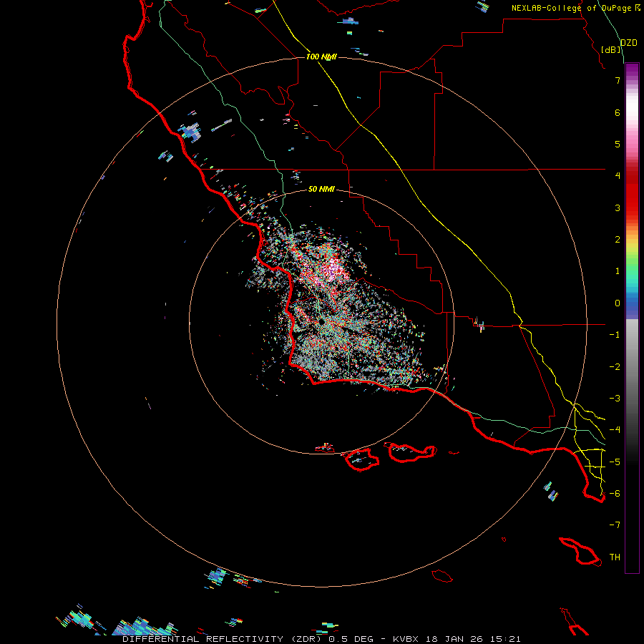Image resolution: width=644 pixels, height=644 pixels.
Task: Click the "4" tick label on color scale
Action: [618, 176]
